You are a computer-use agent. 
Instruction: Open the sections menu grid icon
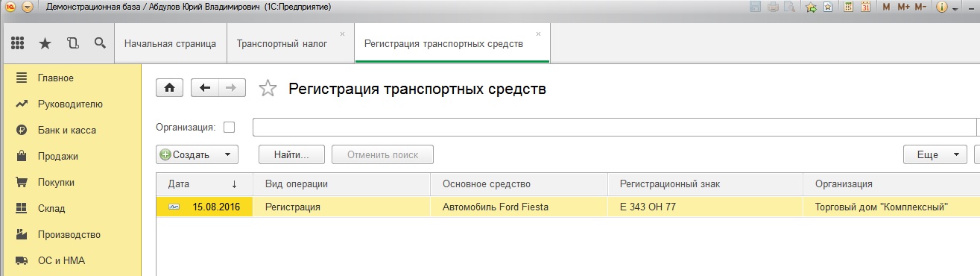pos(18,44)
